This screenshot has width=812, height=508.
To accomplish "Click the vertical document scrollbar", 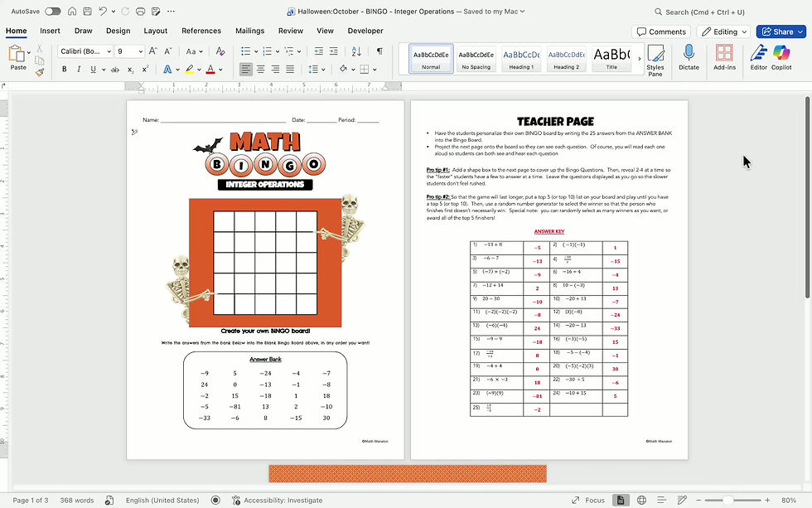I will tap(807, 197).
